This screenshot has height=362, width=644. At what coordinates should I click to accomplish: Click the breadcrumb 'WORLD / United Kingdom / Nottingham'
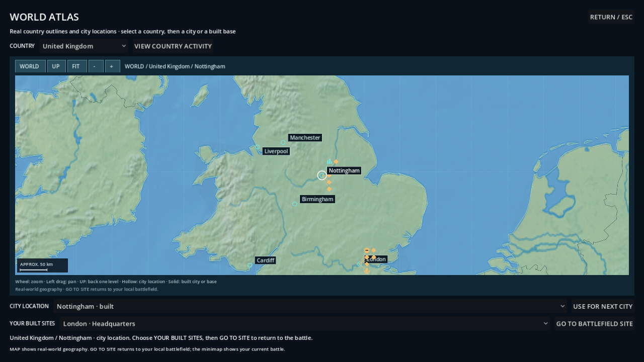(x=175, y=66)
